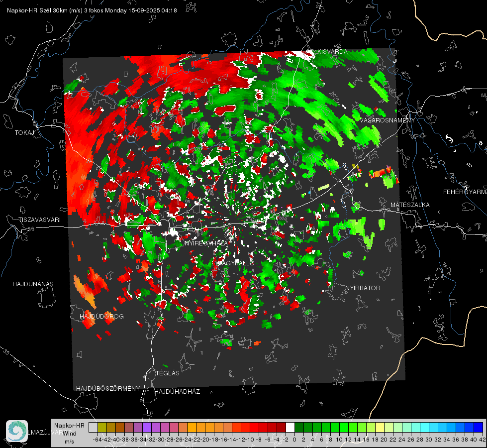Select the dark blue swatch between 40 and 42
The width and height of the screenshot is (487, 448).
click(479, 427)
